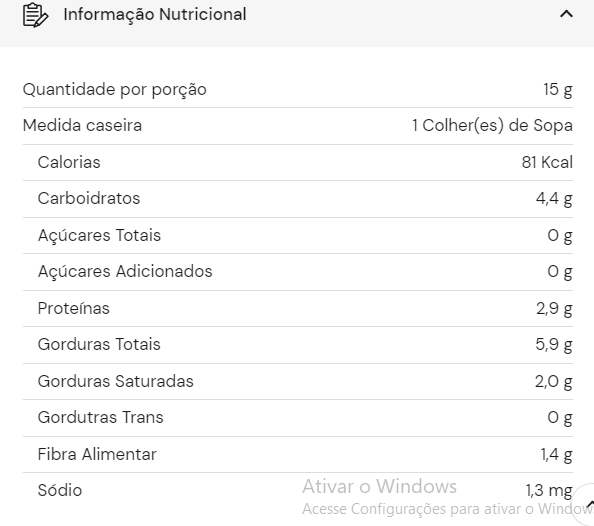Click the 1 Colher(es) de Sopa value

[x=492, y=125]
